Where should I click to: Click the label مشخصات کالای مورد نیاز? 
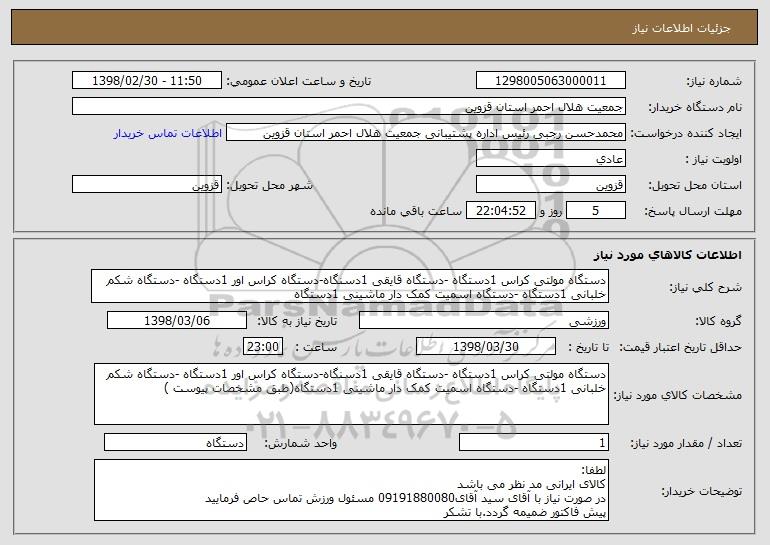(x=678, y=395)
